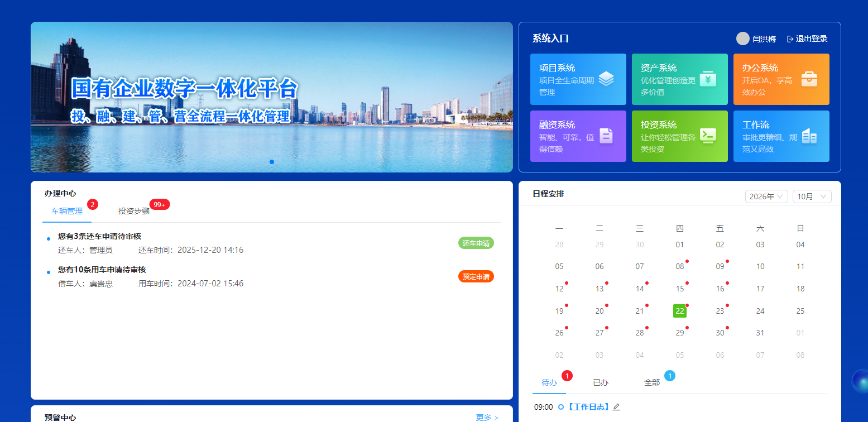
Task: Click the 用车时间 2024-07-02 15:46 text
Action: [191, 284]
